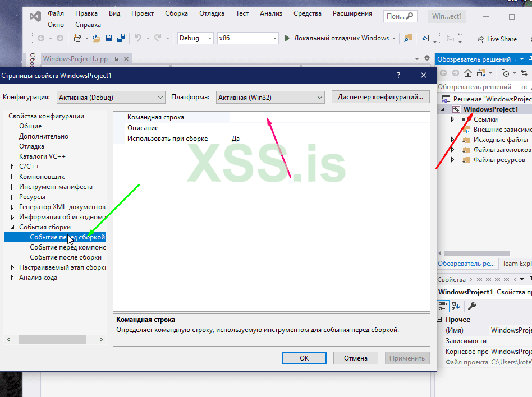Click the Alphabetical sort icon in Properties panel

456,306
